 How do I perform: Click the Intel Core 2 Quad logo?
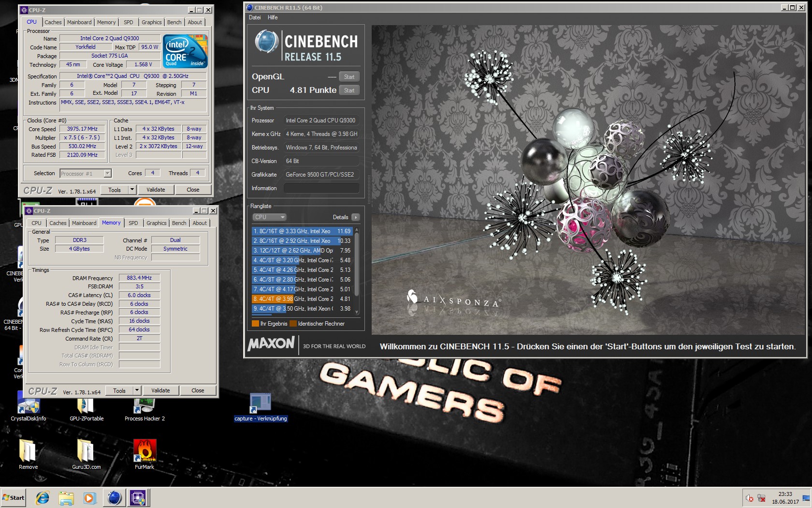pyautogui.click(x=185, y=51)
